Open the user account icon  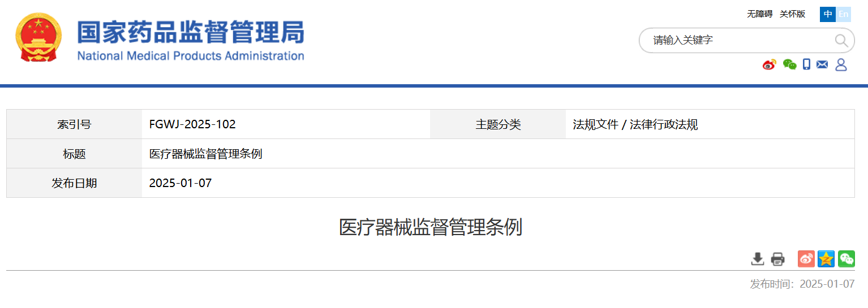click(x=841, y=64)
